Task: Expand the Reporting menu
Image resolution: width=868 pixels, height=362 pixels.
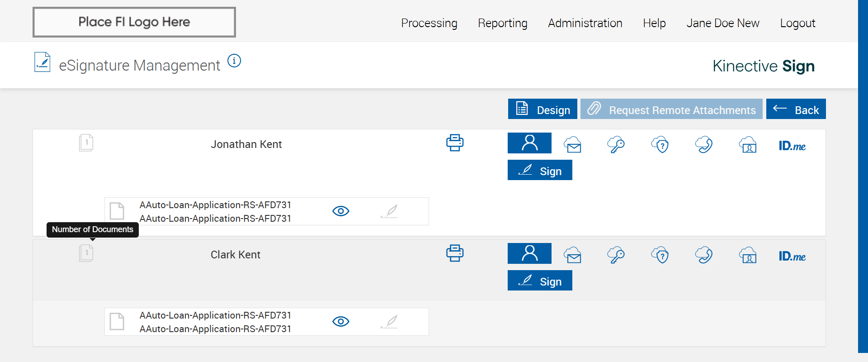Action: 502,23
